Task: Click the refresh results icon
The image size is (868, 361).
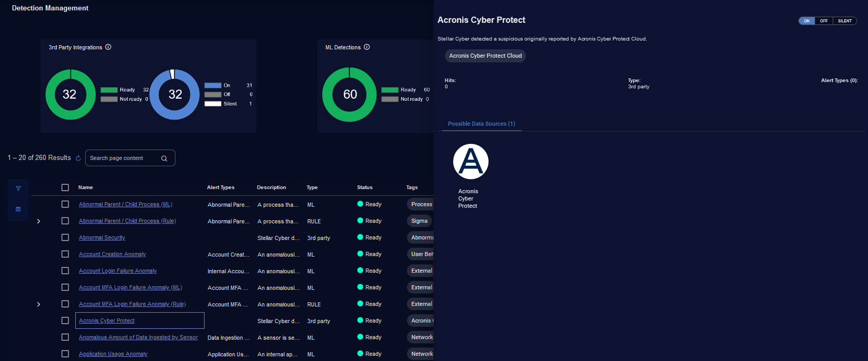Action: point(78,158)
